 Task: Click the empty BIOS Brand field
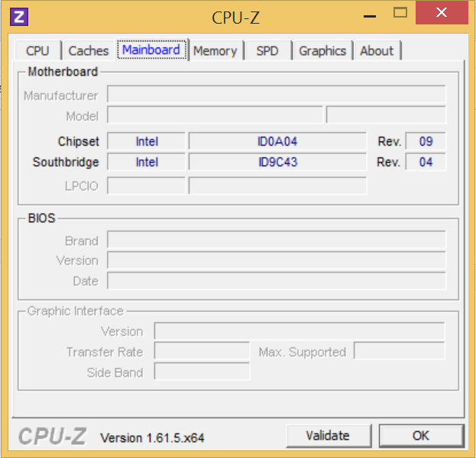coord(277,240)
